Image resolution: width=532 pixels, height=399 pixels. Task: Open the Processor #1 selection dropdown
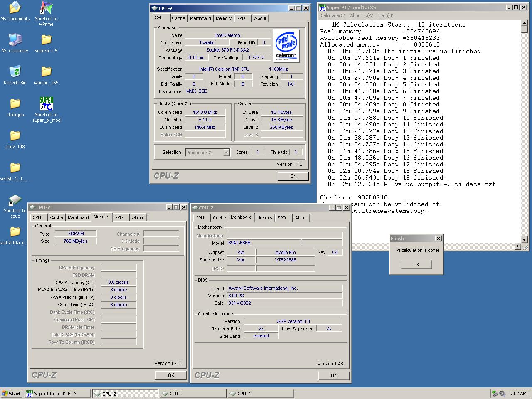pyautogui.click(x=226, y=153)
